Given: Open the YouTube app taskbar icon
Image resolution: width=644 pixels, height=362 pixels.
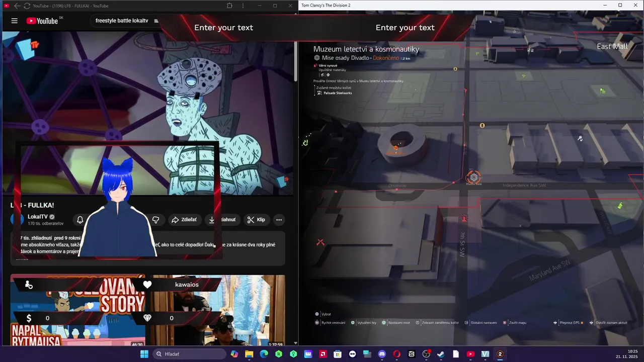Looking at the screenshot, I should (x=470, y=354).
